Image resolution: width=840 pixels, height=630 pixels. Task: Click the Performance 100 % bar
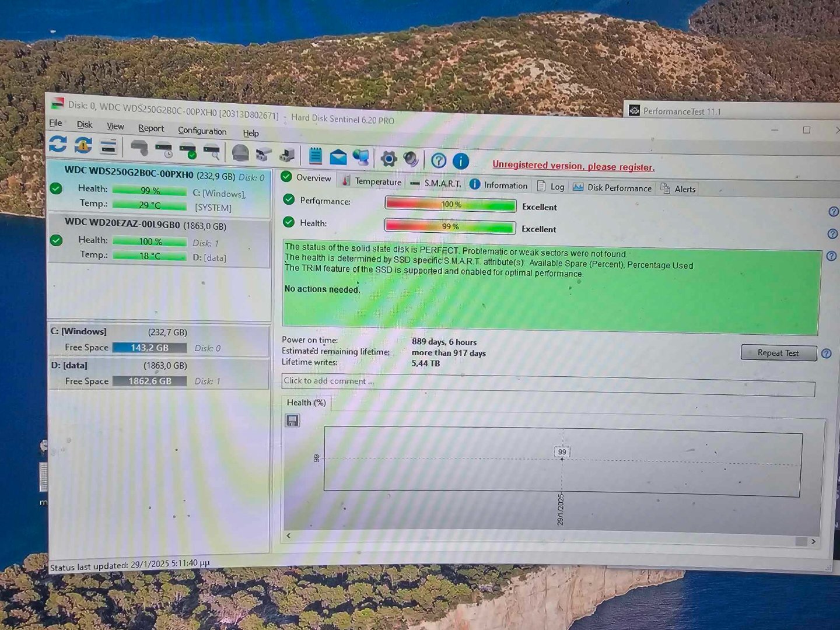[450, 205]
